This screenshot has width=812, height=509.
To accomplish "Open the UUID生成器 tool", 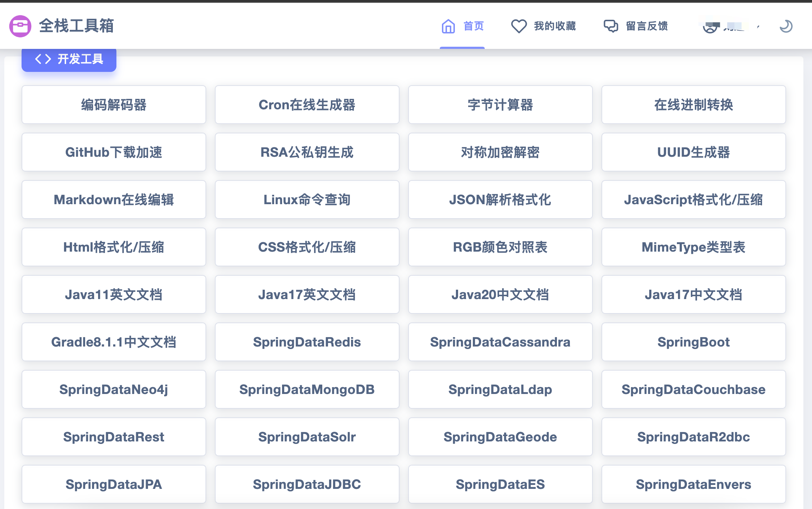I will [693, 152].
